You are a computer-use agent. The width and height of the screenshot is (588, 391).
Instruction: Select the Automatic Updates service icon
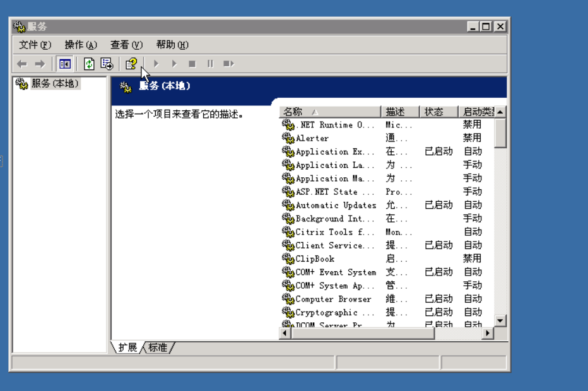(x=288, y=205)
